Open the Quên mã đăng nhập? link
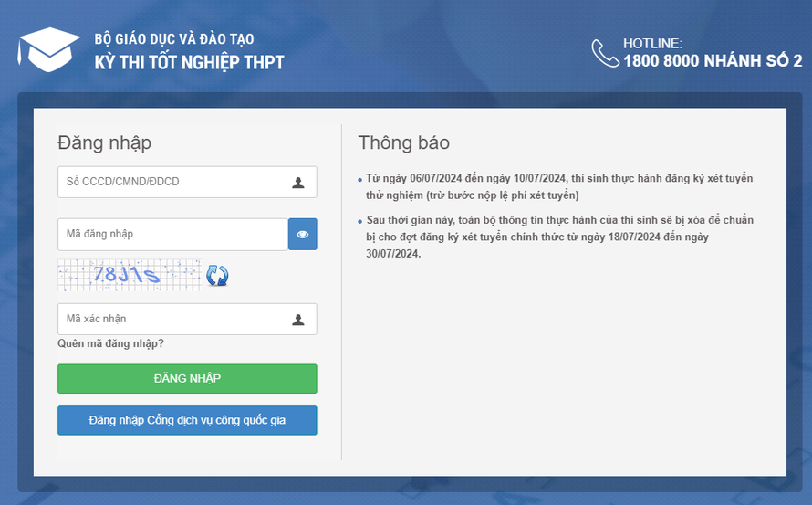Image resolution: width=812 pixels, height=505 pixels. [110, 344]
